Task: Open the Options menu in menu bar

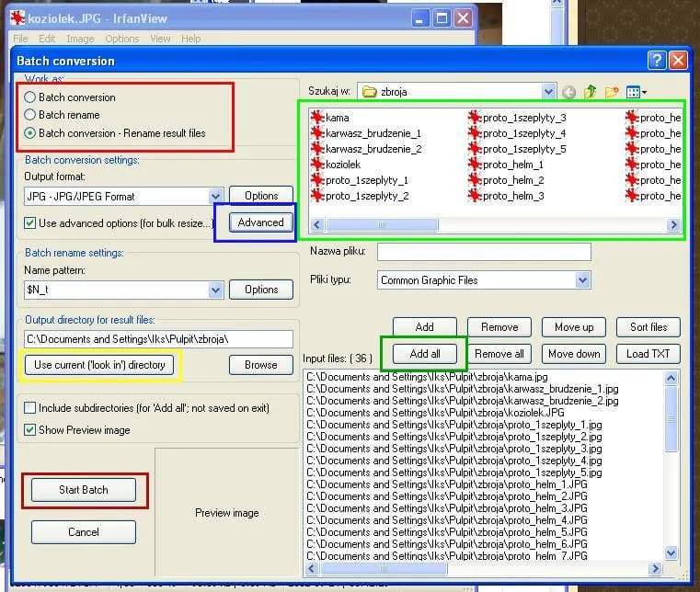Action: [x=121, y=39]
